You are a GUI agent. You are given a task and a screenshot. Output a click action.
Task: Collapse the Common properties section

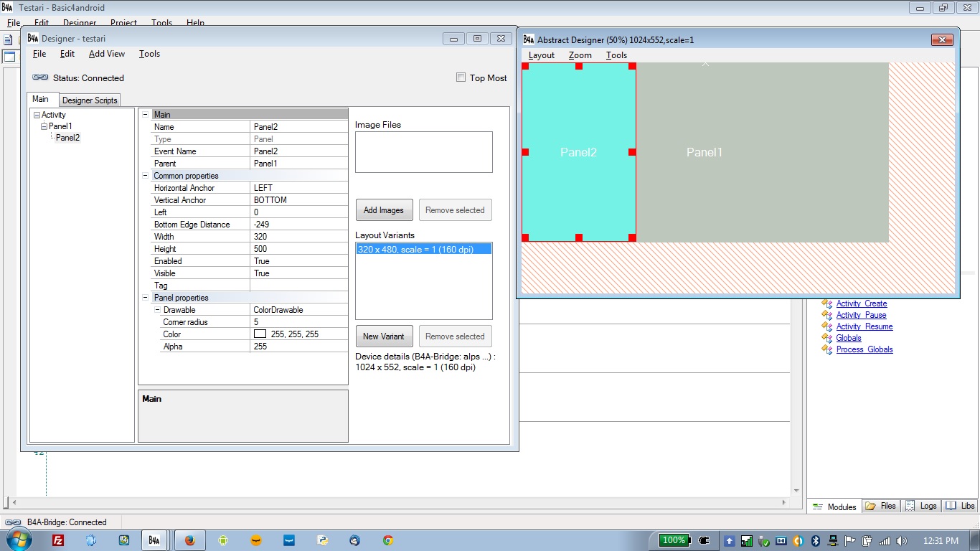coord(145,176)
